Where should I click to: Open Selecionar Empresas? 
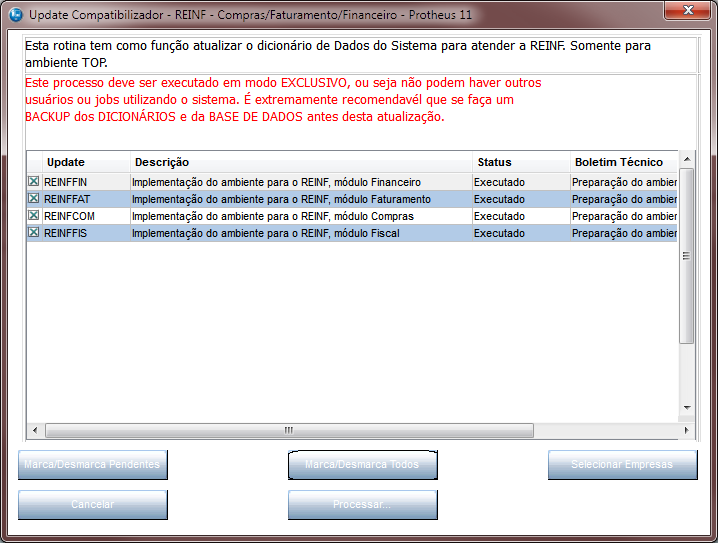point(622,464)
